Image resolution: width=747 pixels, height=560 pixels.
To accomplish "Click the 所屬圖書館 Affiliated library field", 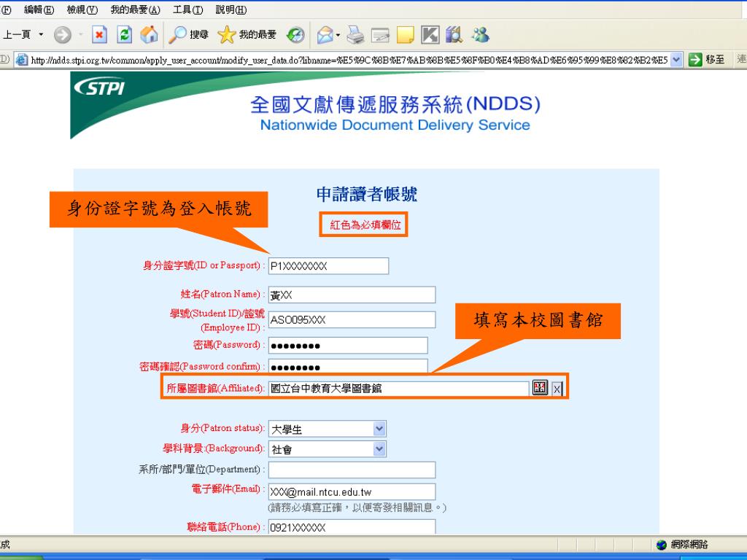I will (x=399, y=388).
